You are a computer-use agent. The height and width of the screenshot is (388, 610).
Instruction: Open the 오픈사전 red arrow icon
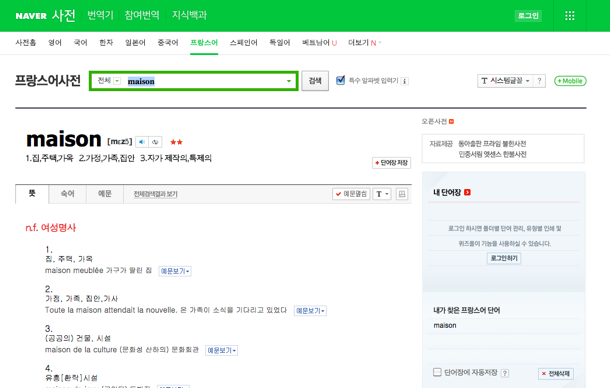click(451, 121)
